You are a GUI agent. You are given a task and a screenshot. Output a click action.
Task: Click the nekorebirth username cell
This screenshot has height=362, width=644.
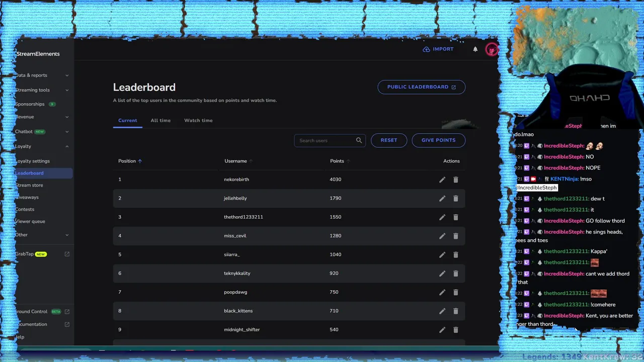pyautogui.click(x=236, y=179)
